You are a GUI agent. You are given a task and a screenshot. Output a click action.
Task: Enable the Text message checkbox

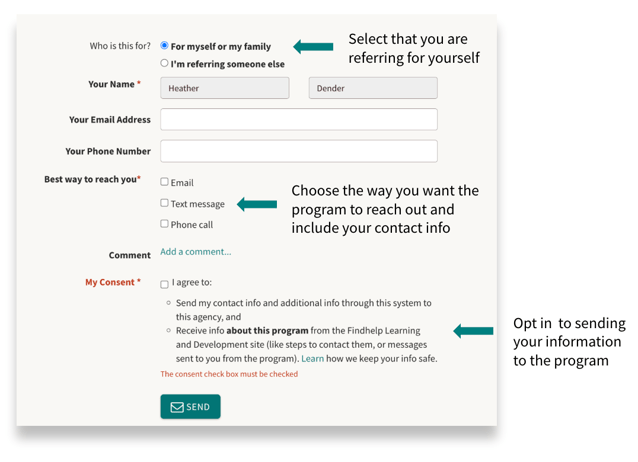click(x=165, y=203)
